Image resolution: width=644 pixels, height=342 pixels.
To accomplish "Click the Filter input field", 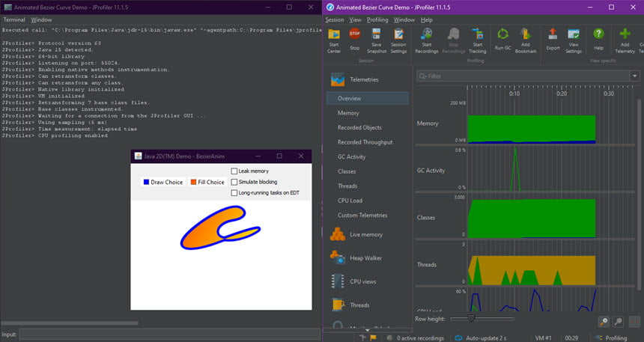I will (x=523, y=76).
